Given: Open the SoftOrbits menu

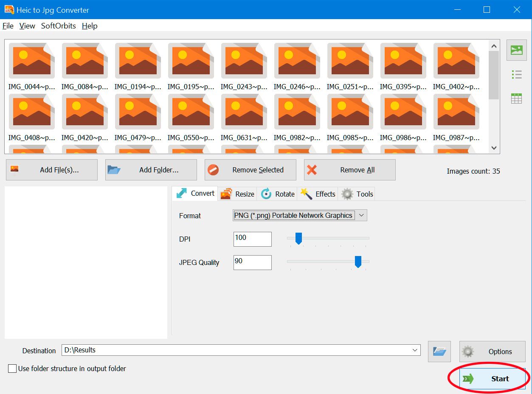Looking at the screenshot, I should (x=58, y=26).
